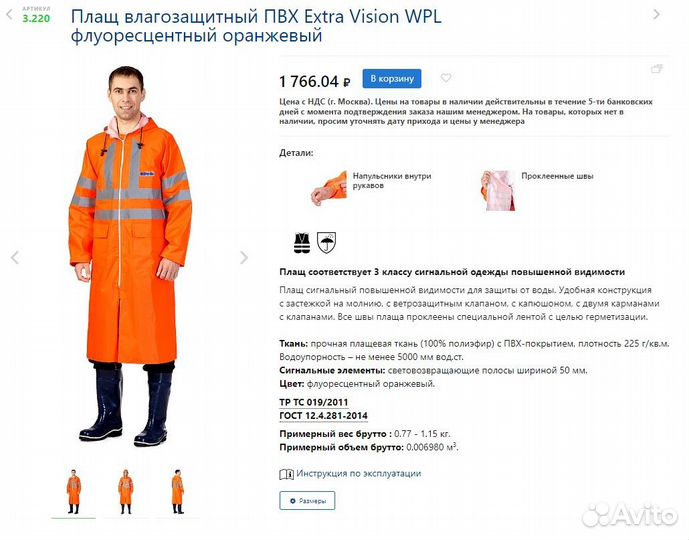Show previous photo using left gallery arrow
The width and height of the screenshot is (689, 540).
[x=15, y=257]
